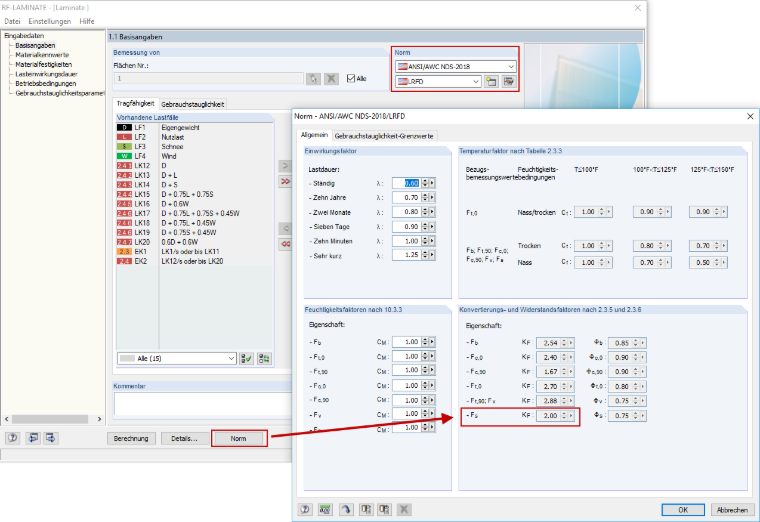Select Materialkennwerte in the navigator tree
Screen dimensions: 760x522
[x=42, y=55]
